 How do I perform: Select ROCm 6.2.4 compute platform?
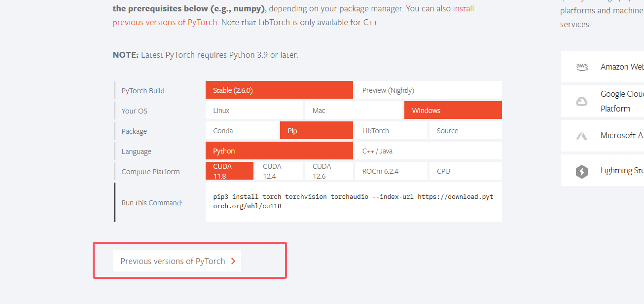pos(391,171)
